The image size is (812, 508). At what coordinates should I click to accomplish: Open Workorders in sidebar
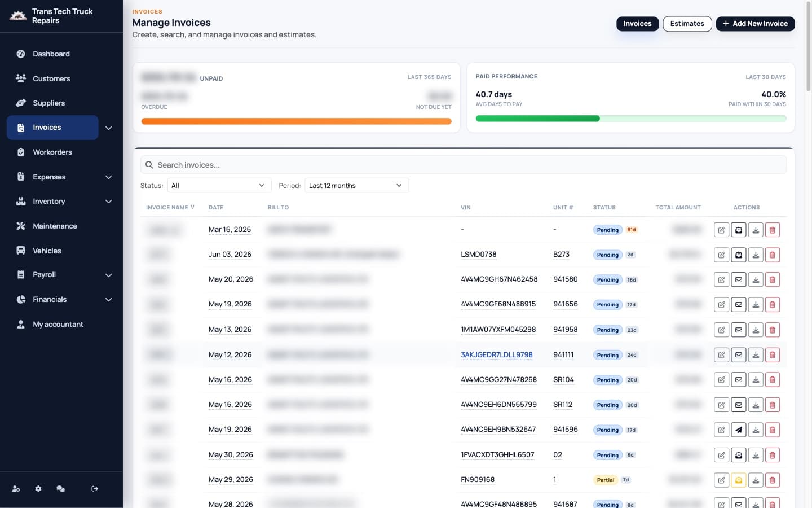point(52,152)
